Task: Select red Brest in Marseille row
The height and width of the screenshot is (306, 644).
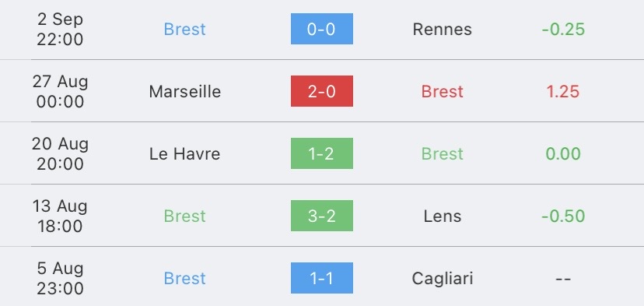Action: tap(443, 91)
